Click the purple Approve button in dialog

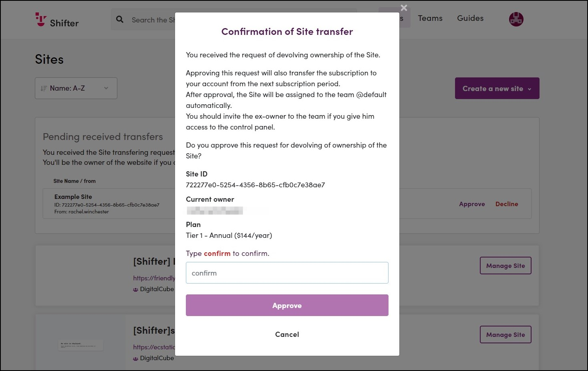[x=287, y=305]
